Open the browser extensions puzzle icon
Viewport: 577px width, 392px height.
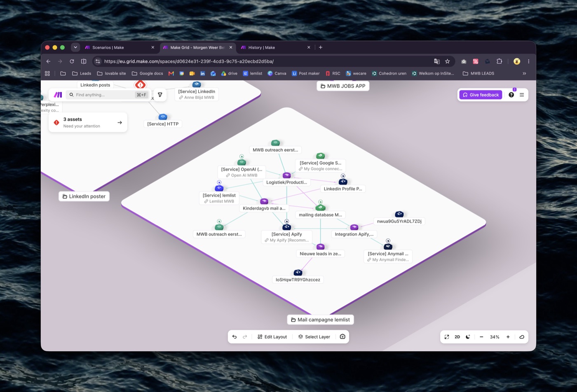(499, 61)
